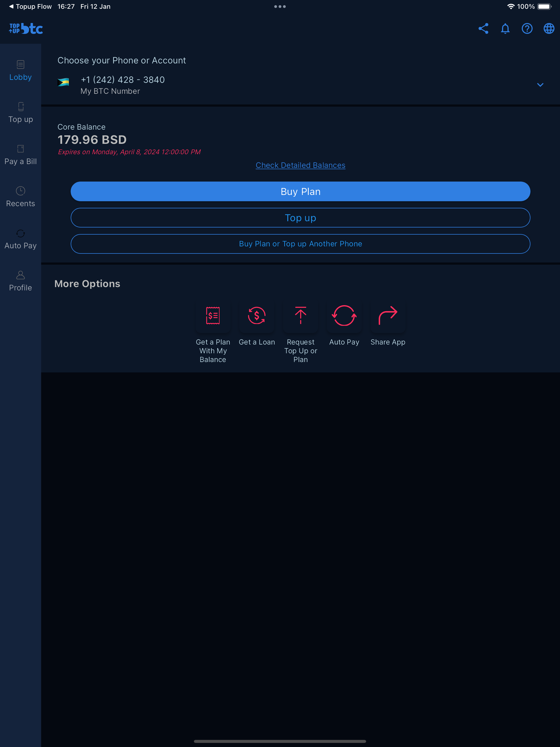Open Auto Pay in the sidebar

[21, 239]
